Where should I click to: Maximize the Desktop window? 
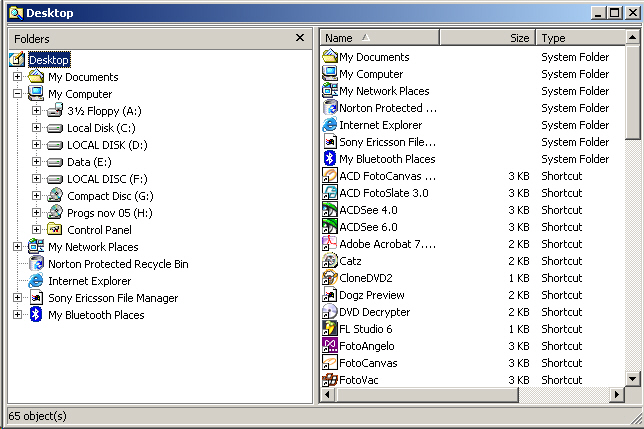click(x=615, y=13)
